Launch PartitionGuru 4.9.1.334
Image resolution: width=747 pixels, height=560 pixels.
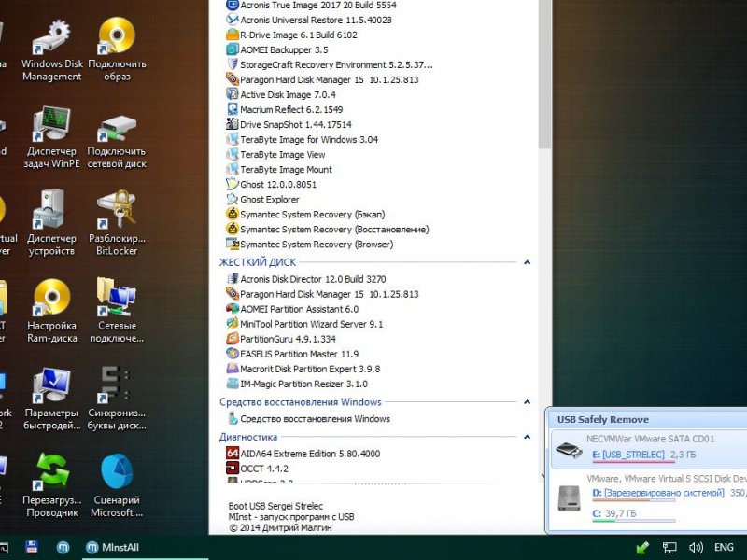point(281,339)
